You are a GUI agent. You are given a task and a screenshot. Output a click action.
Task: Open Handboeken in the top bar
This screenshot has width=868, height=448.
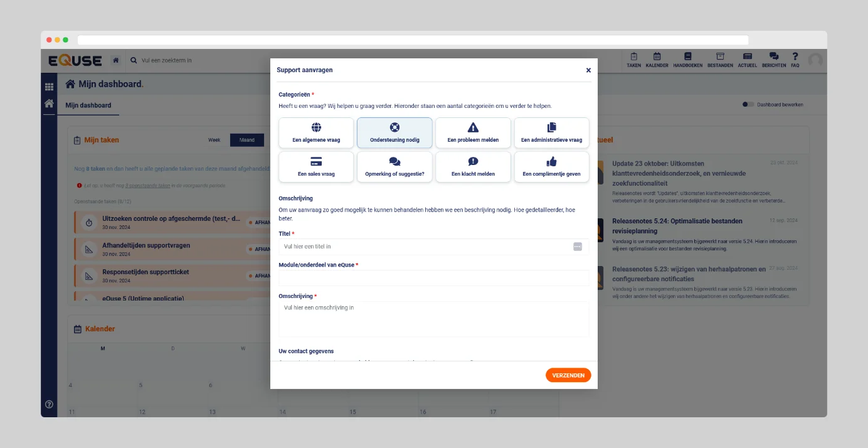coord(687,60)
